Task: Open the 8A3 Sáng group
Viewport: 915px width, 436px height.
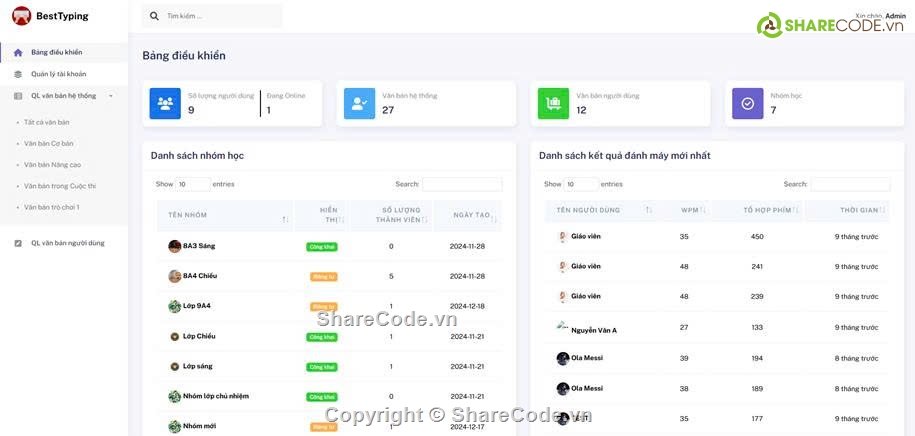Action: point(198,246)
